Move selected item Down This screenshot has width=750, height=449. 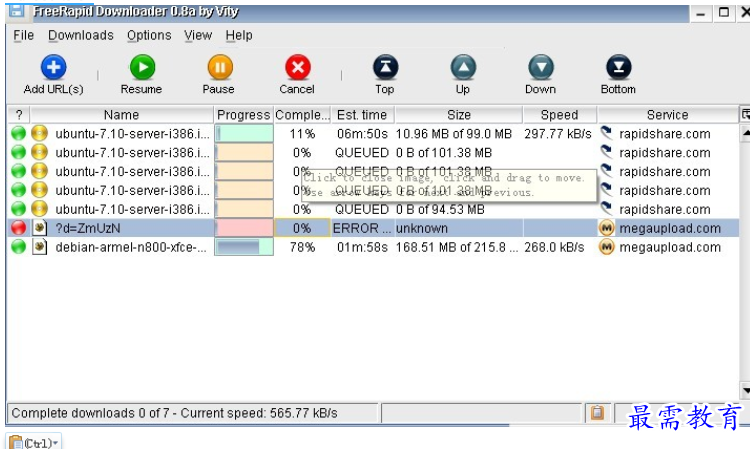click(541, 67)
